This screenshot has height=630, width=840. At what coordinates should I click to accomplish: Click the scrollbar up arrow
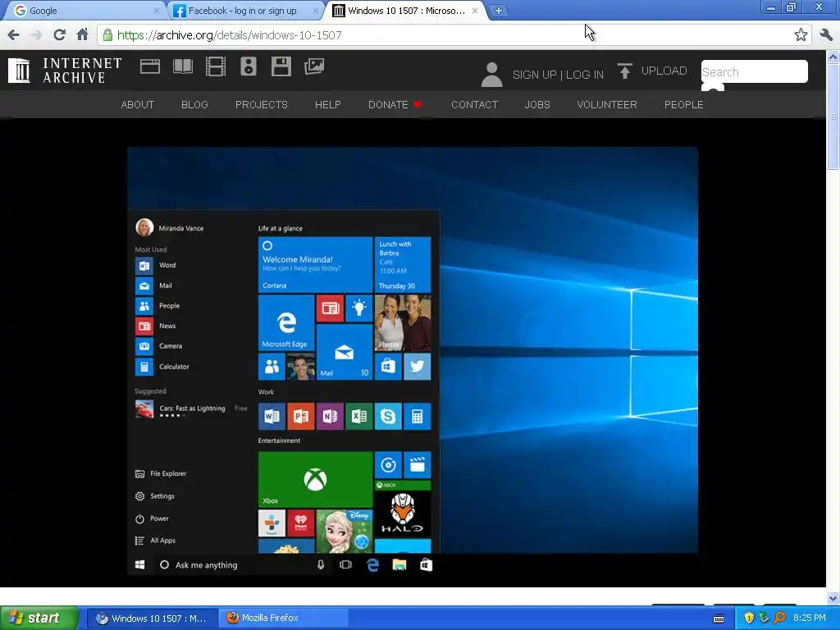click(833, 57)
